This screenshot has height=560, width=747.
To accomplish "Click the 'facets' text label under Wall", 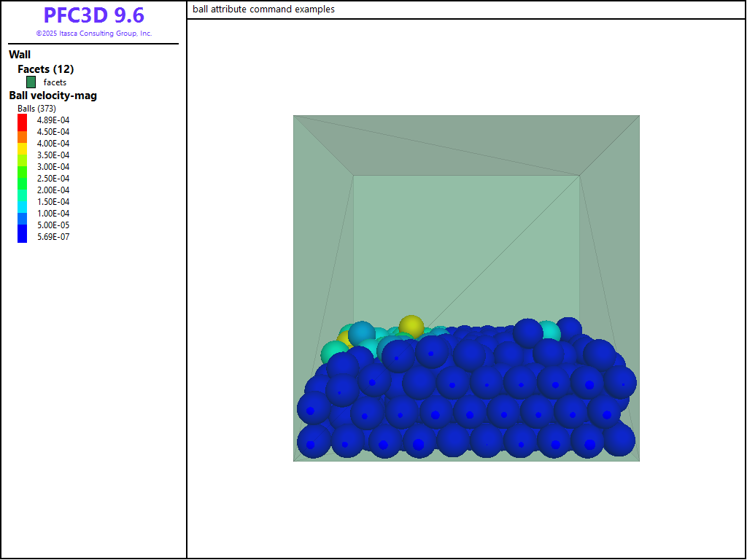I will tap(55, 82).
